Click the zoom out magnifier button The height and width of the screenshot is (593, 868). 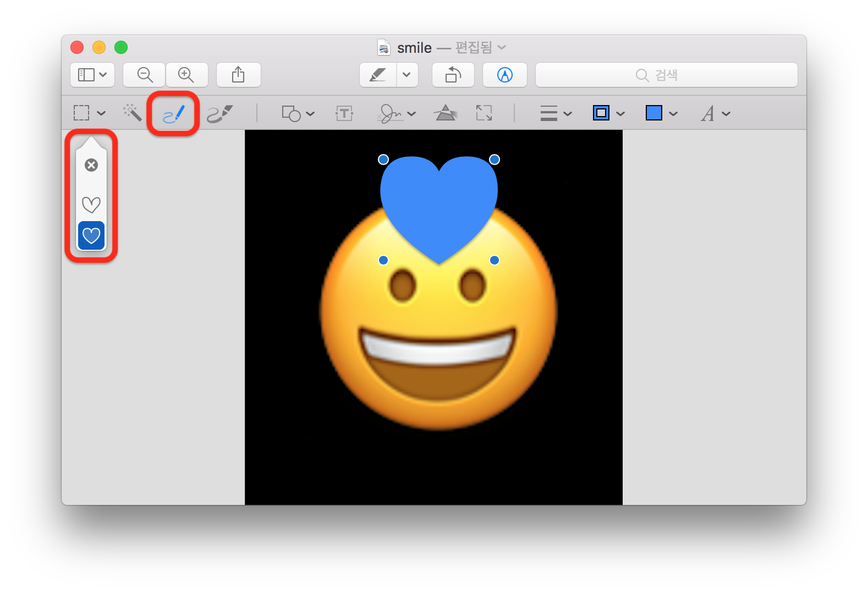click(x=145, y=75)
